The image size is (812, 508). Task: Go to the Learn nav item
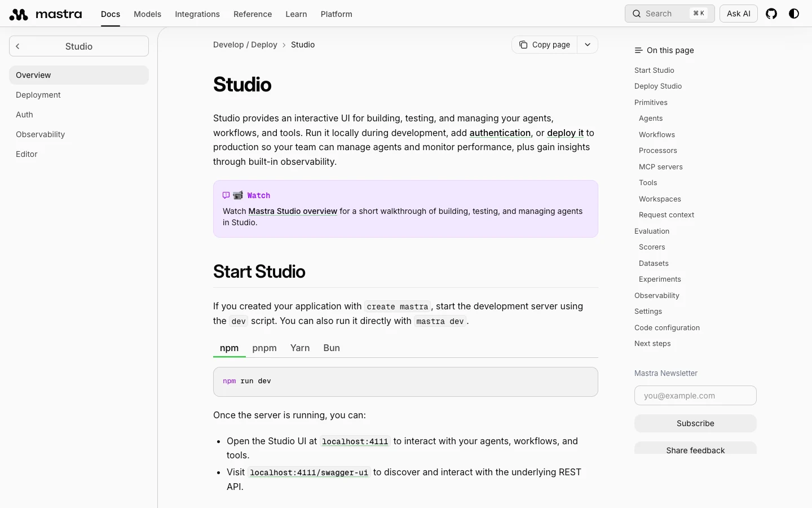point(296,14)
